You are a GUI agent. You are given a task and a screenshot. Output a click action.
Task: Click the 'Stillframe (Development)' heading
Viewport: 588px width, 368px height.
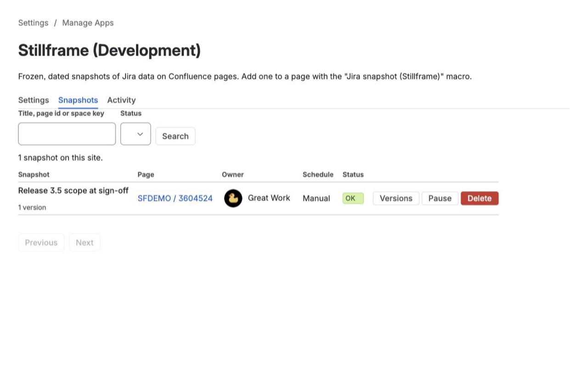109,50
